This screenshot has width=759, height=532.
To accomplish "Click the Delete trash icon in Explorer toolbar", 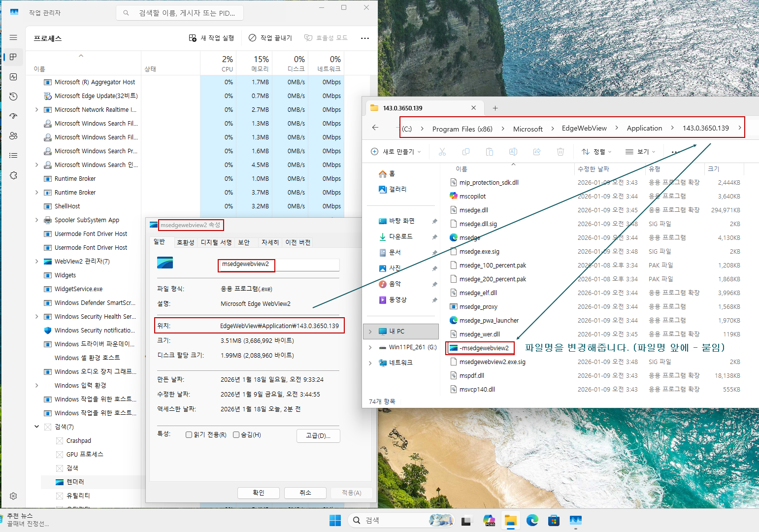I will click(x=561, y=152).
